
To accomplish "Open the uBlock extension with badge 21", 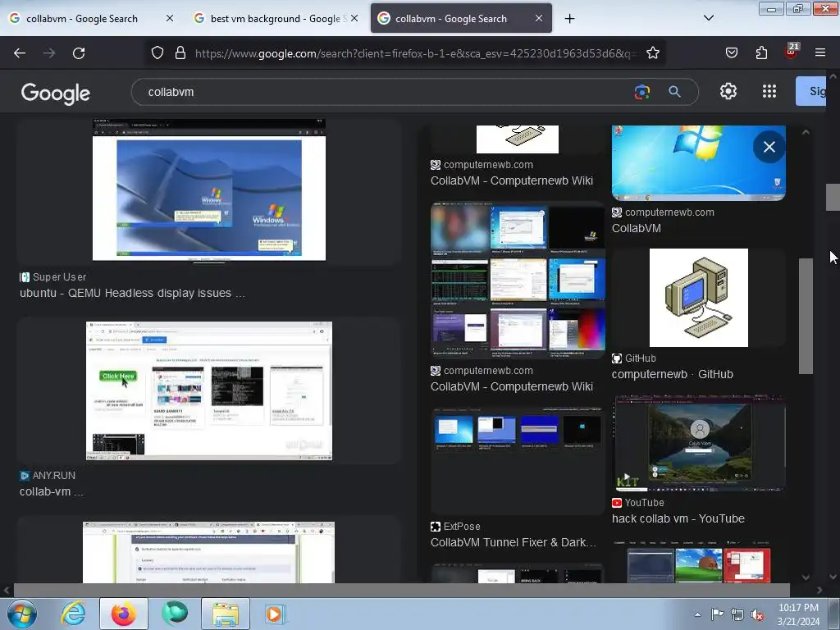I will coord(792,52).
